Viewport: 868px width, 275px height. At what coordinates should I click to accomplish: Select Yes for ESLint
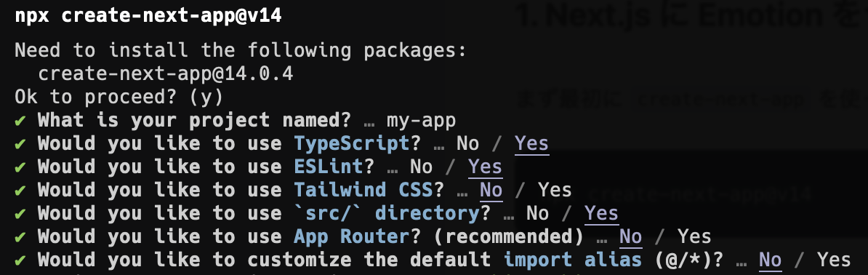point(485,167)
